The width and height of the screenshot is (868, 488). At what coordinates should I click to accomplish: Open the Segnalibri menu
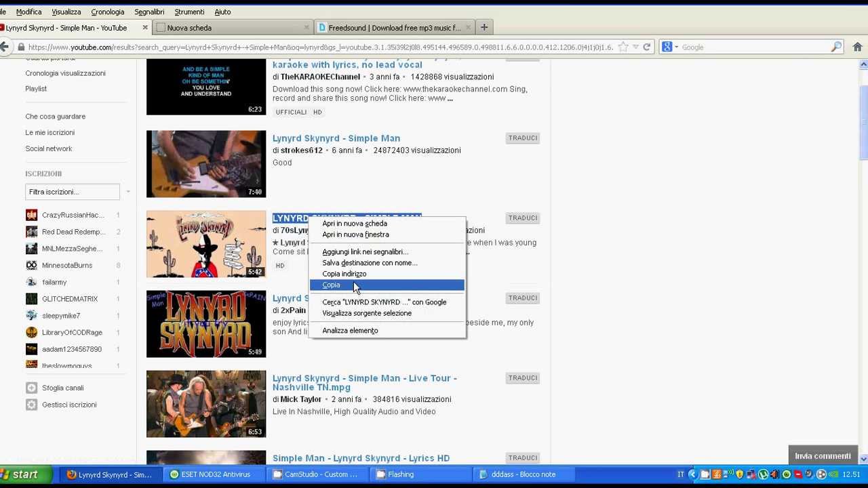(x=149, y=12)
